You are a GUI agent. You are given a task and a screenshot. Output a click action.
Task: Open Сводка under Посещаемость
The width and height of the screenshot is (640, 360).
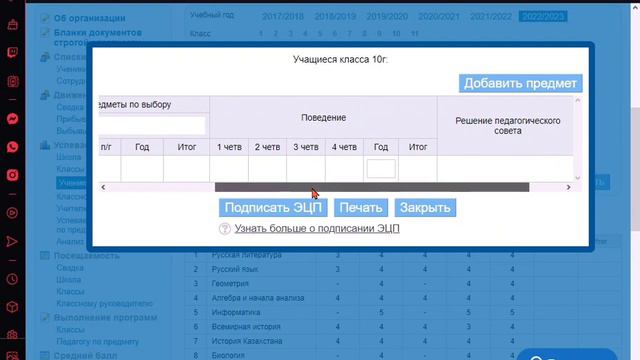[70, 268]
